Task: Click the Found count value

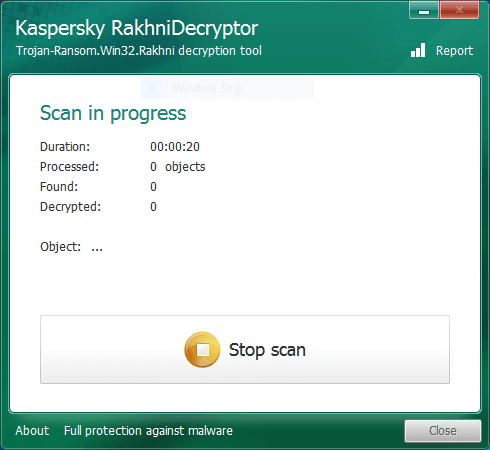Action: [153, 187]
